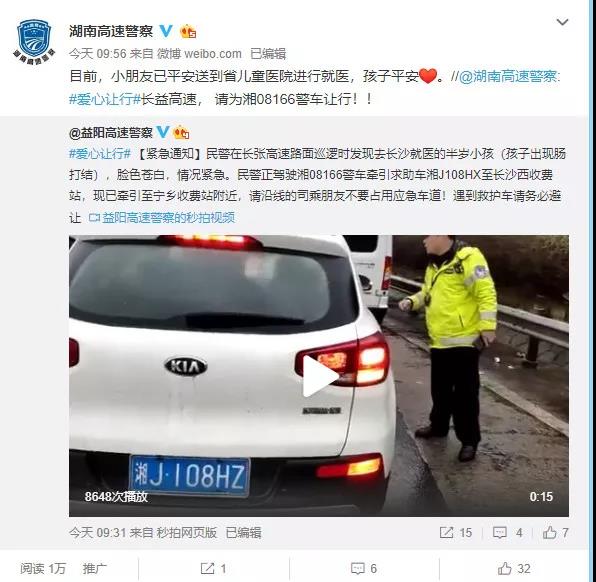The image size is (596, 582).
Task: Play the video with the center play button
Action: point(320,376)
